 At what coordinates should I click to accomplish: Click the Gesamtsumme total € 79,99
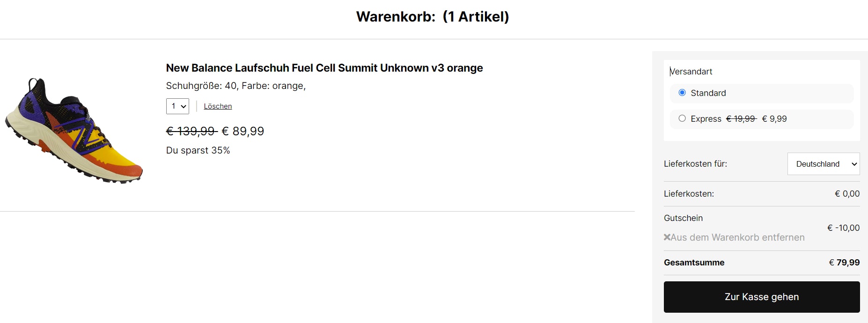844,263
